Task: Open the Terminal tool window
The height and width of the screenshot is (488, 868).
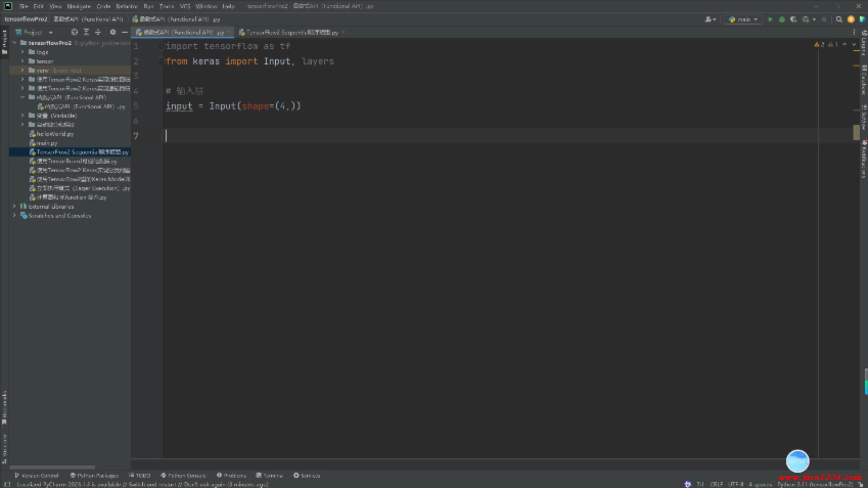Action: tap(269, 475)
